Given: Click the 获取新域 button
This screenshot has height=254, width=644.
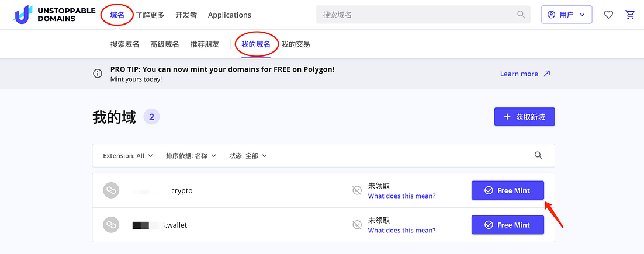Looking at the screenshot, I should click(524, 117).
